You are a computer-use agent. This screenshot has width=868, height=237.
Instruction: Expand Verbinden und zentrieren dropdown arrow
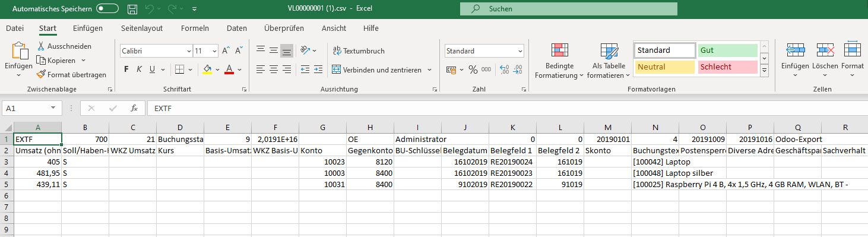(x=429, y=70)
